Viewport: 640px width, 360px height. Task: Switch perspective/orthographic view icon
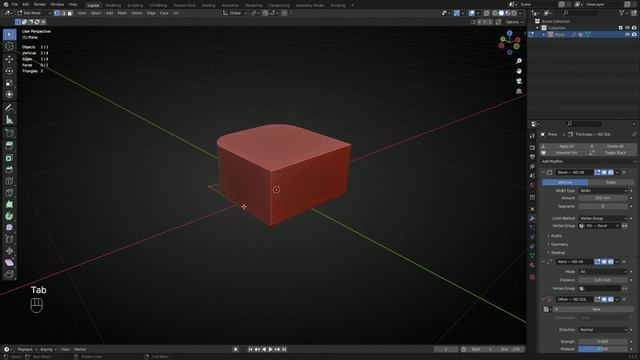click(519, 91)
